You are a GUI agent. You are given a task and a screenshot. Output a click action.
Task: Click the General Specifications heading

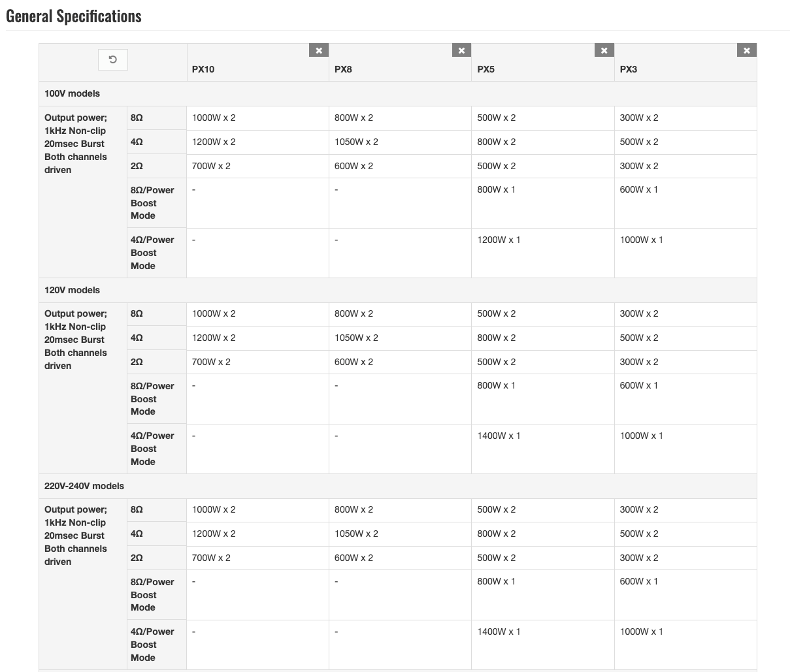tap(74, 16)
